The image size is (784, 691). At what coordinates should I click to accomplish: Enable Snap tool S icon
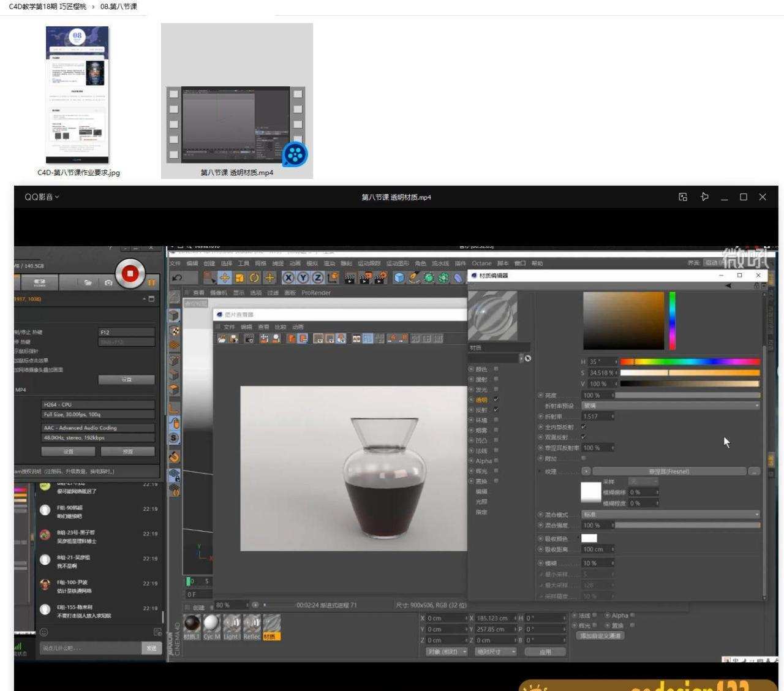(175, 438)
